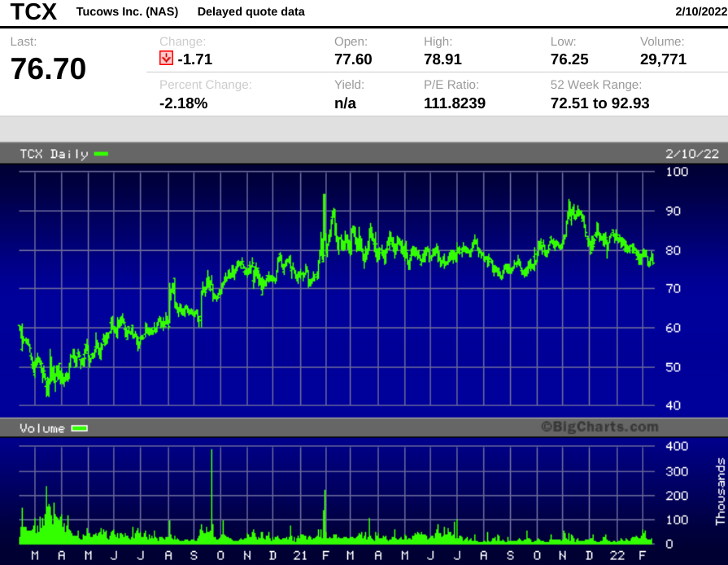
Task: Click the last price 76.70
Action: click(48, 68)
